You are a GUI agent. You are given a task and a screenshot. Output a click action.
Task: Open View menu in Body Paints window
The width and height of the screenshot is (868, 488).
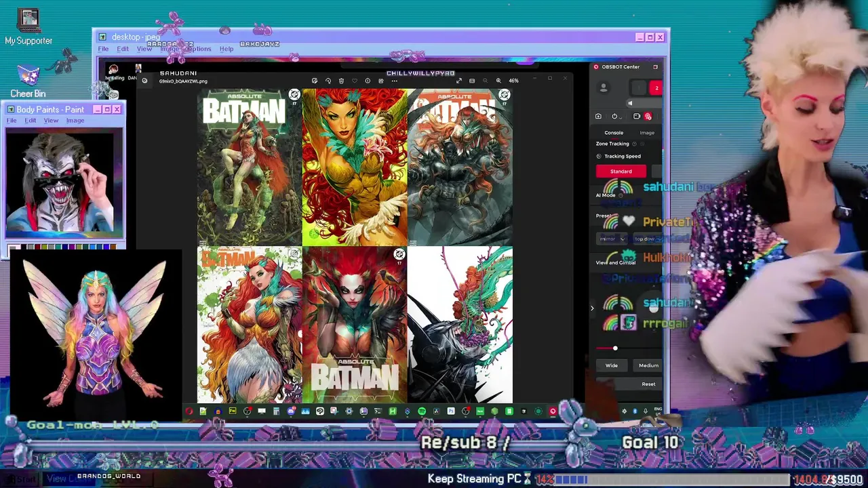pos(51,121)
